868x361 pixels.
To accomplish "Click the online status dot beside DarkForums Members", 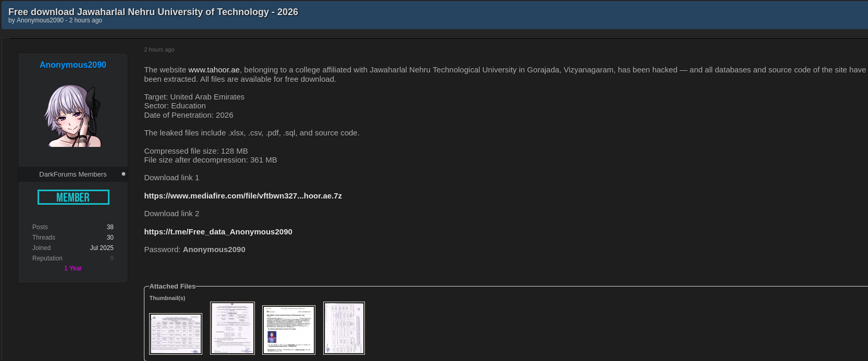I will (x=124, y=174).
